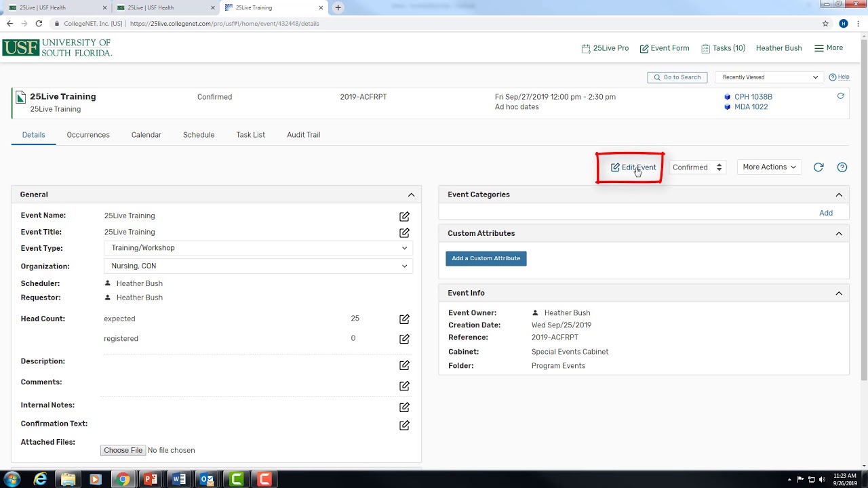This screenshot has height=488, width=868.
Task: Switch to the Schedule tab
Action: (x=199, y=135)
